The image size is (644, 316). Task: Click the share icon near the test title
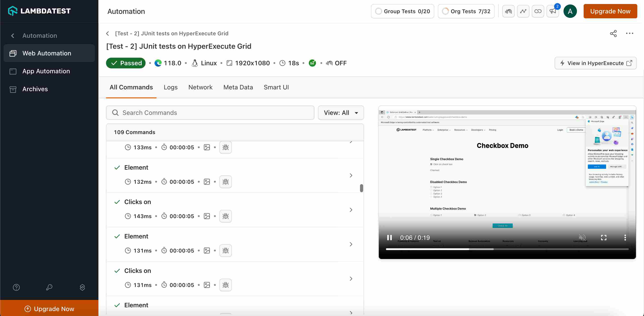(613, 33)
